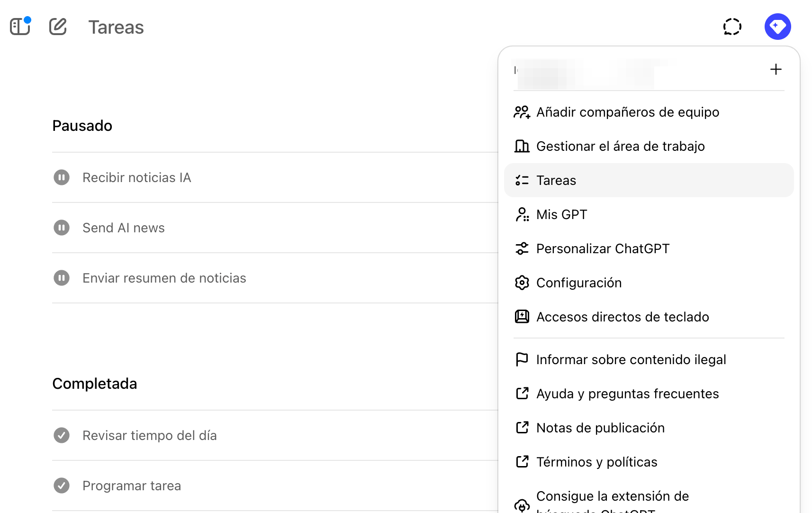Click checkmark icon beside Programar tarea
This screenshot has height=513, width=812.
tap(62, 486)
